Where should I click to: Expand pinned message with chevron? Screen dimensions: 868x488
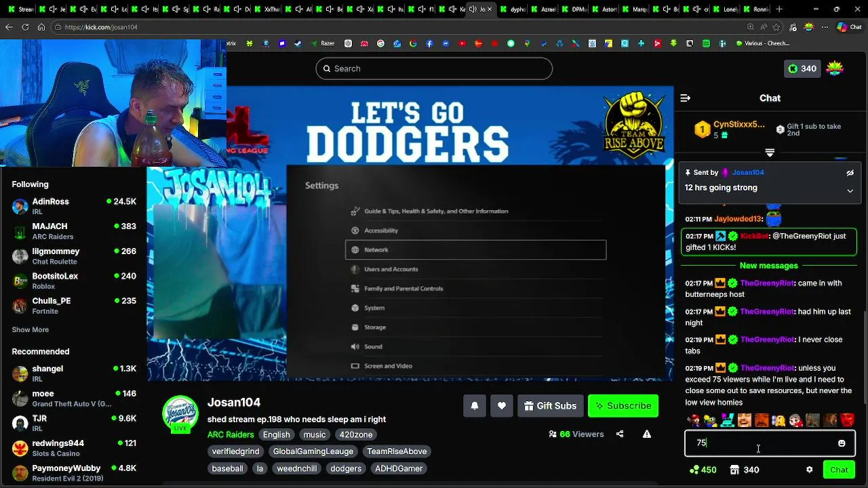point(850,191)
